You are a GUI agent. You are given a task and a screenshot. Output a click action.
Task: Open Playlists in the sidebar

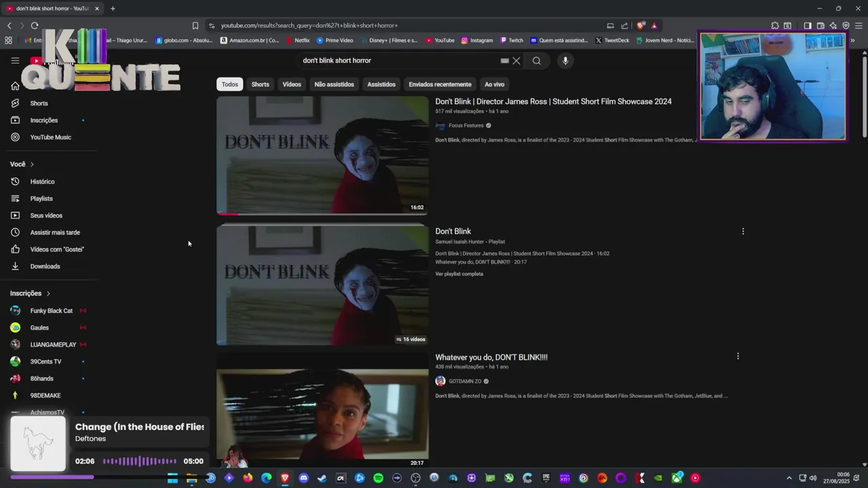(x=41, y=199)
